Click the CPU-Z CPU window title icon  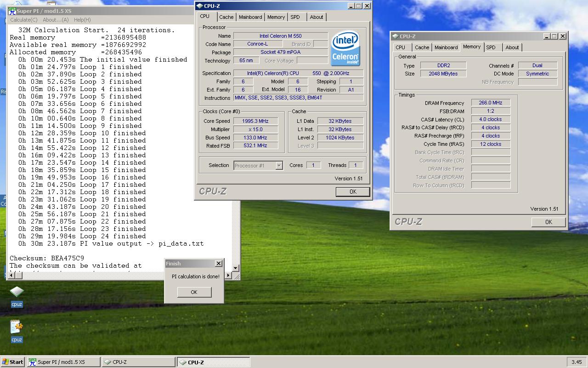click(x=199, y=6)
